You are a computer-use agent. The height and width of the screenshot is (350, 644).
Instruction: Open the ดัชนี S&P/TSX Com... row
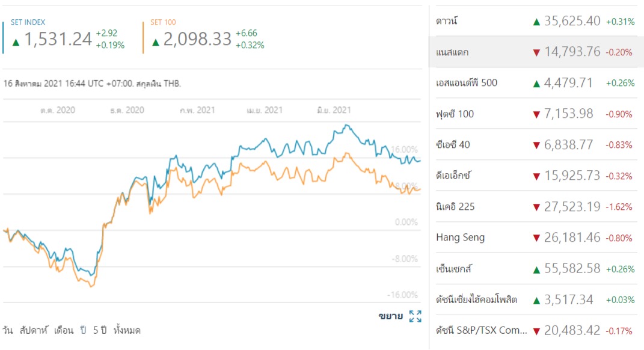point(536,330)
